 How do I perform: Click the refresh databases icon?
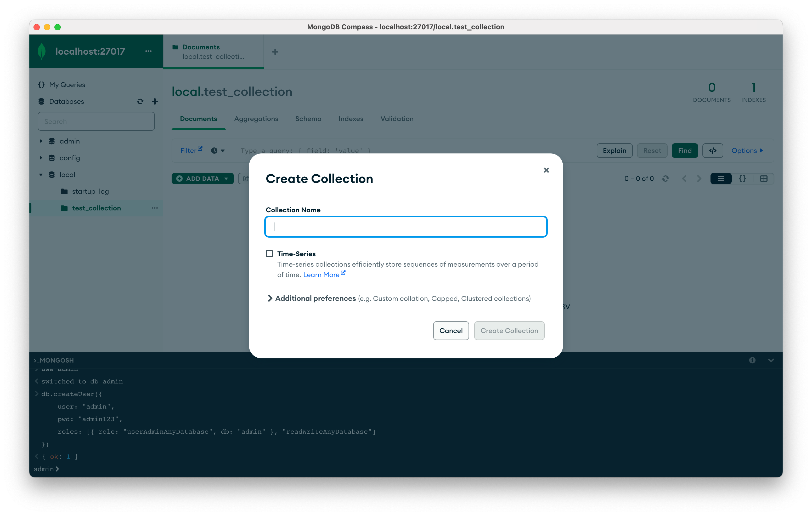140,101
